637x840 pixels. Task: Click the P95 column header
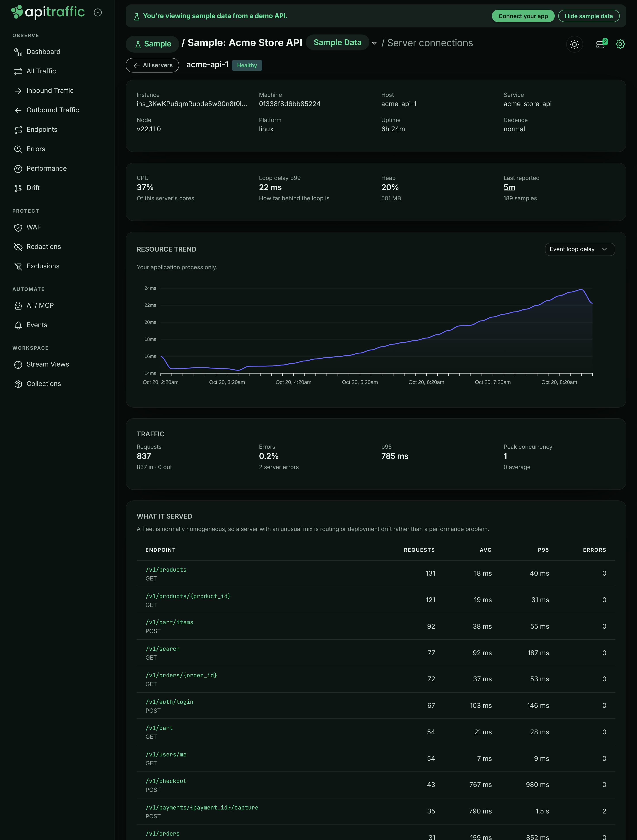coord(543,550)
